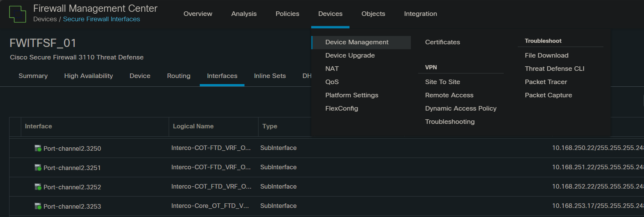
Task: Open the Device tab
Action: (140, 76)
